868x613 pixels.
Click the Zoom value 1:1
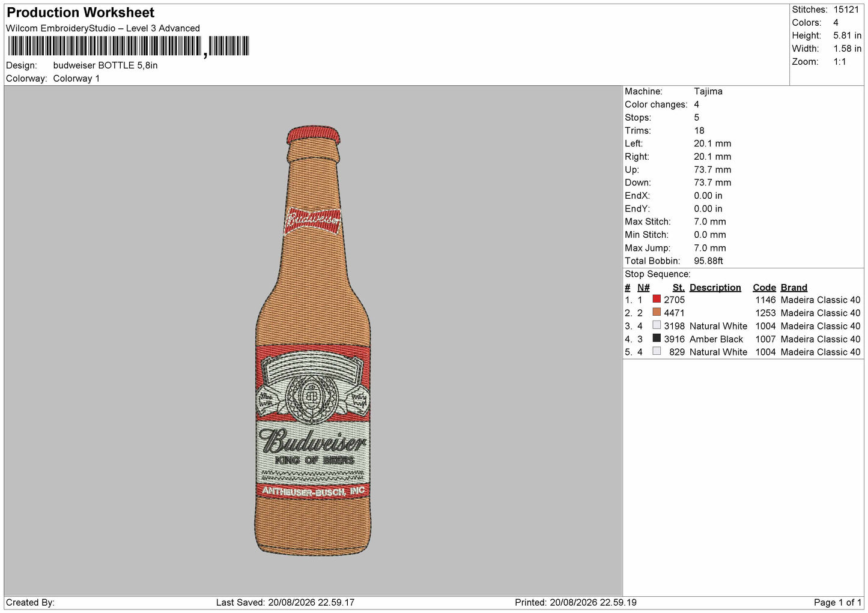click(839, 62)
